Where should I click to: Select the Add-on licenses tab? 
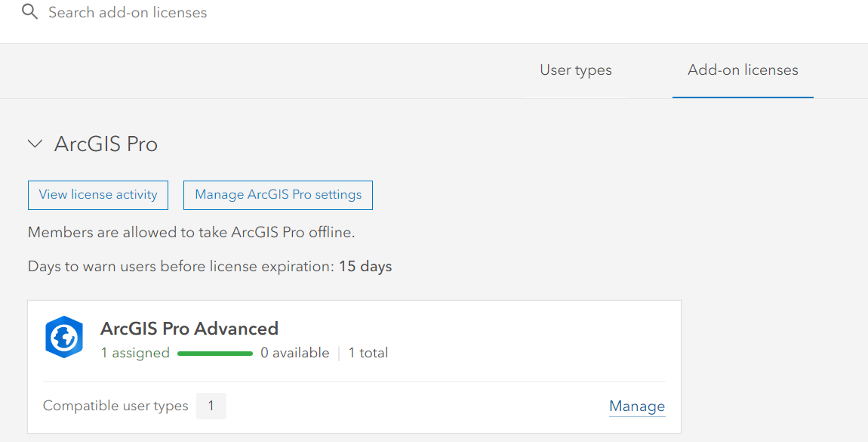(742, 70)
